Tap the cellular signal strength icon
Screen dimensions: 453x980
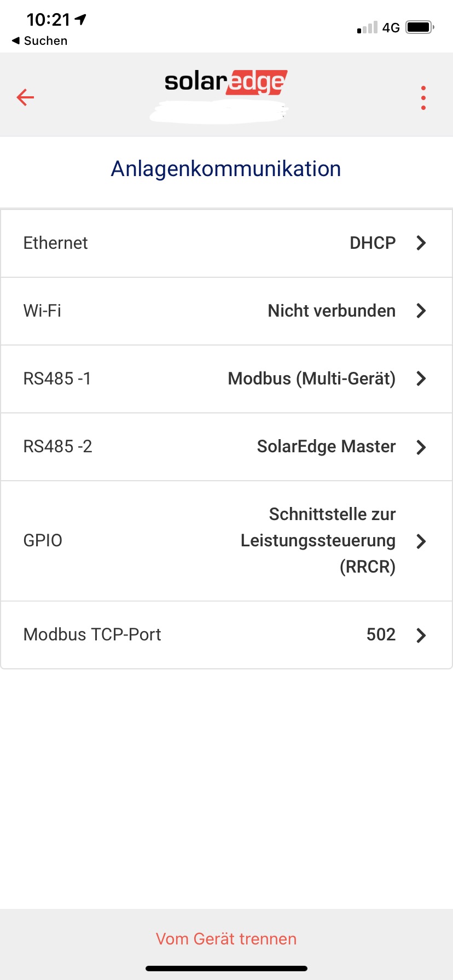367,27
